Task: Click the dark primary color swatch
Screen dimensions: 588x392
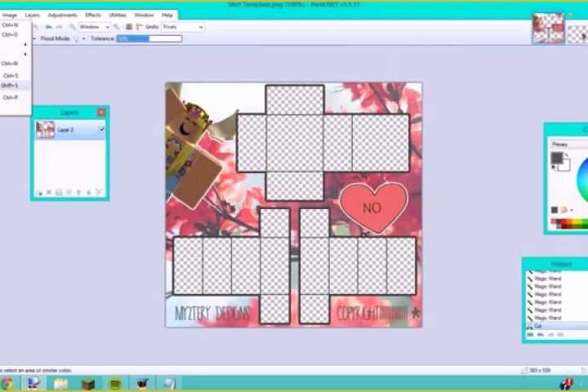Action: pyautogui.click(x=557, y=158)
